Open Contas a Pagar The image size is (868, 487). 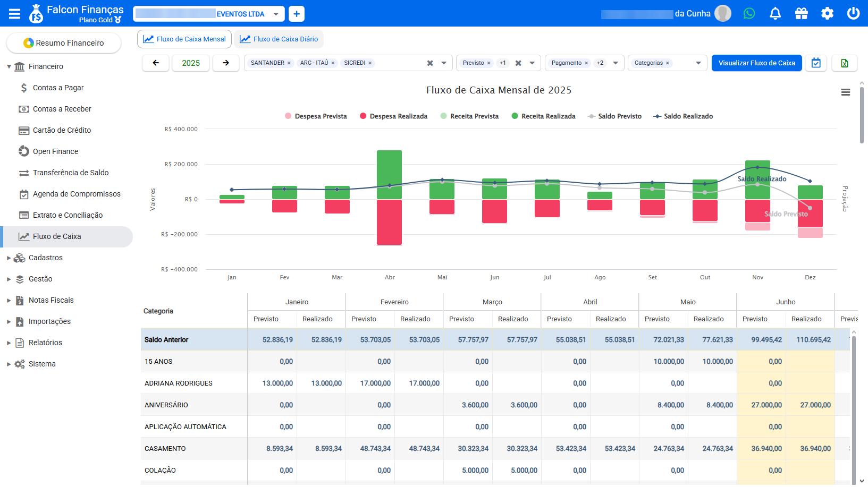(58, 88)
